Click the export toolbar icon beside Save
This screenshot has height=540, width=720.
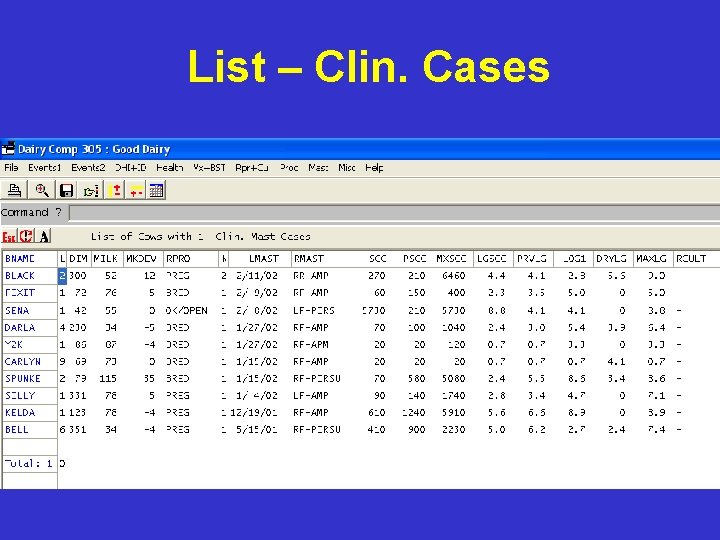click(91, 190)
